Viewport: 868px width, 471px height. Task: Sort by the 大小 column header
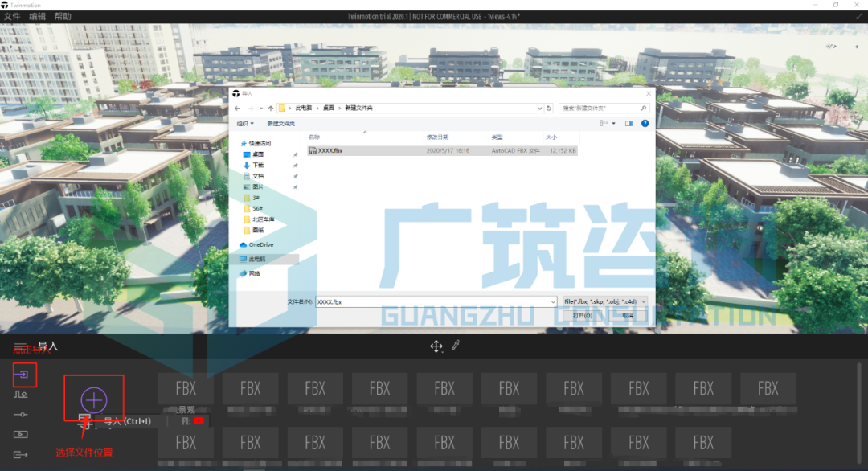click(x=551, y=137)
